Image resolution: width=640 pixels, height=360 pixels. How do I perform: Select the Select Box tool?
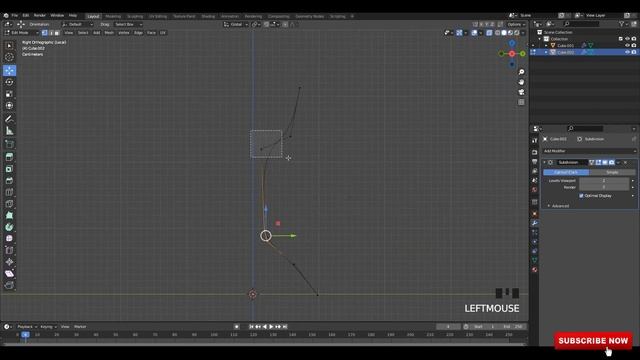9,46
